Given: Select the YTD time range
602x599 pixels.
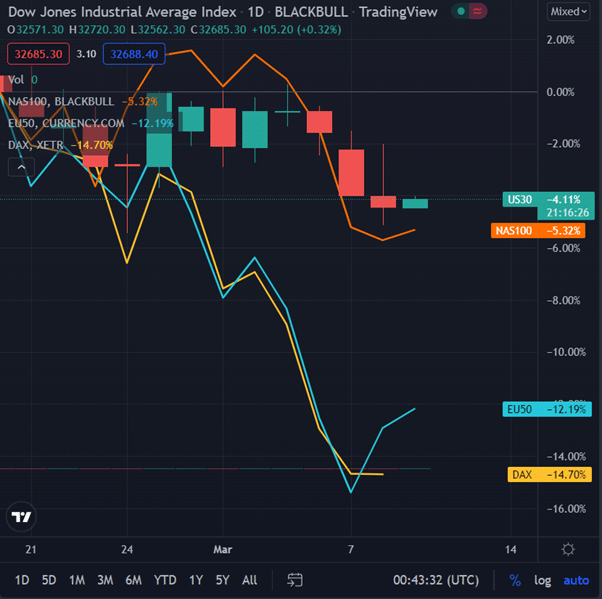Looking at the screenshot, I should (165, 580).
